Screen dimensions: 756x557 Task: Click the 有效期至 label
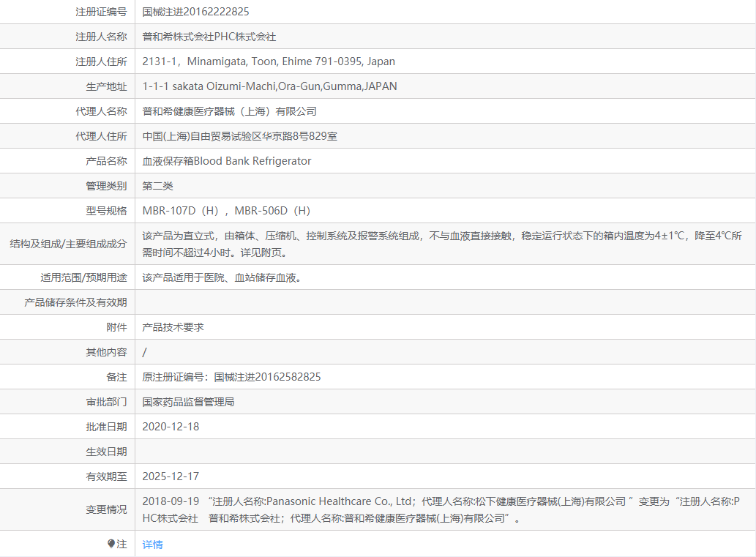[107, 476]
